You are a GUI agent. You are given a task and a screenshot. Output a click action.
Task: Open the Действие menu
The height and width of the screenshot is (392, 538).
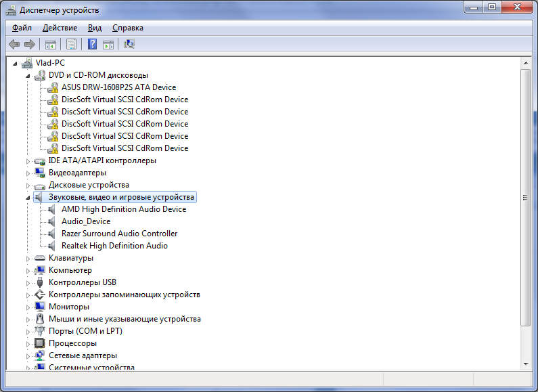(60, 28)
